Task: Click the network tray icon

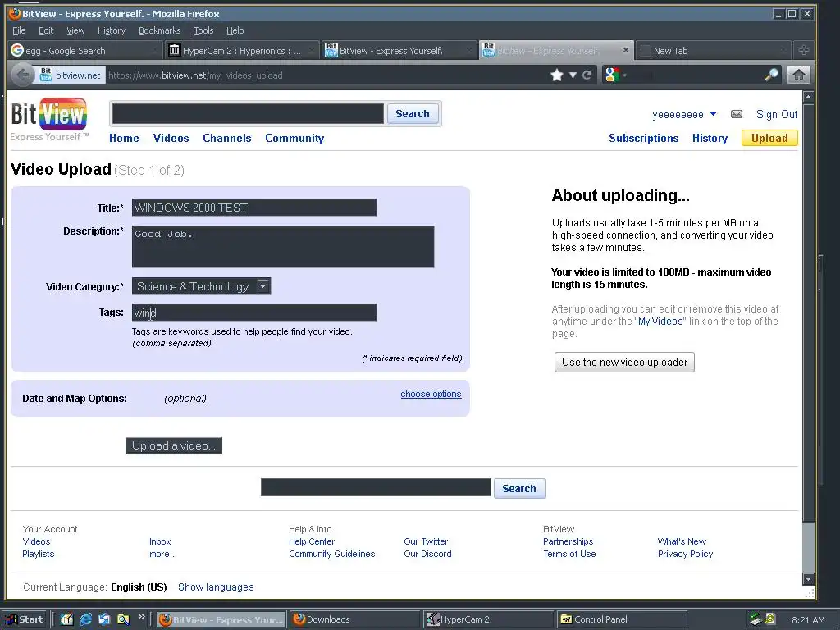Action: 756,619
